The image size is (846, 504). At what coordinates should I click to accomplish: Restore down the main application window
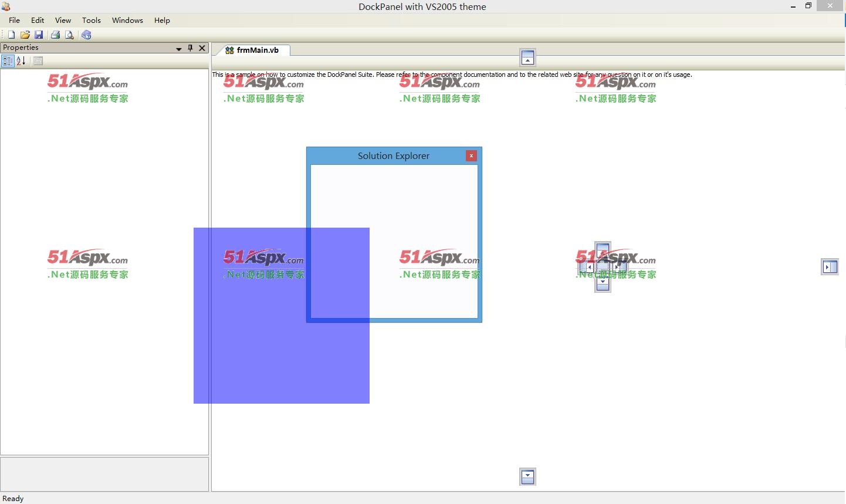[808, 6]
